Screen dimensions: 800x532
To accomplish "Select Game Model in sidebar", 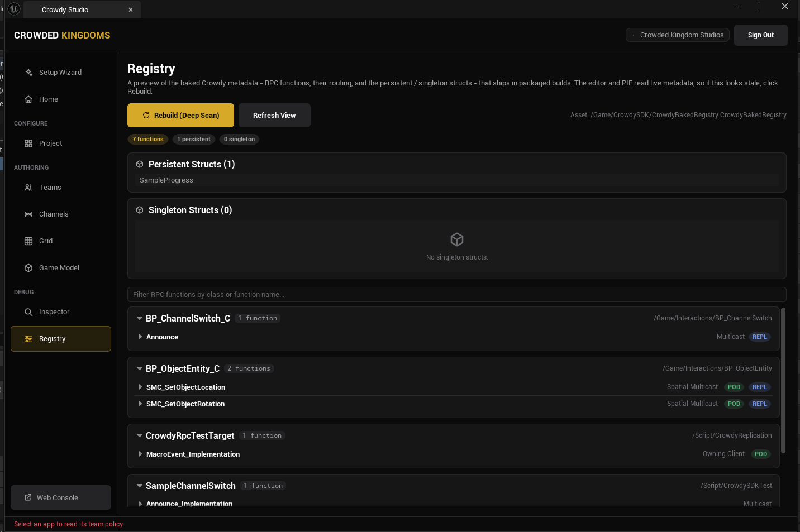I will click(61, 268).
